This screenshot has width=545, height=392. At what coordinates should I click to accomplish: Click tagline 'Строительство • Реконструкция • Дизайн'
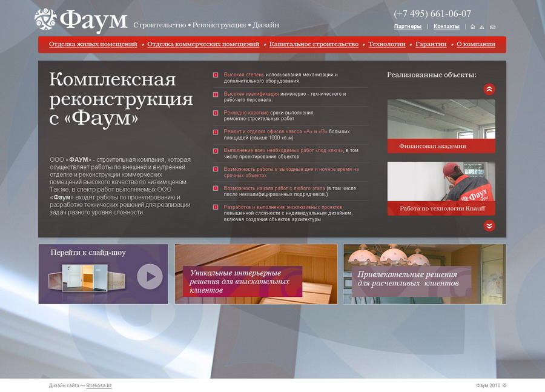point(206,25)
